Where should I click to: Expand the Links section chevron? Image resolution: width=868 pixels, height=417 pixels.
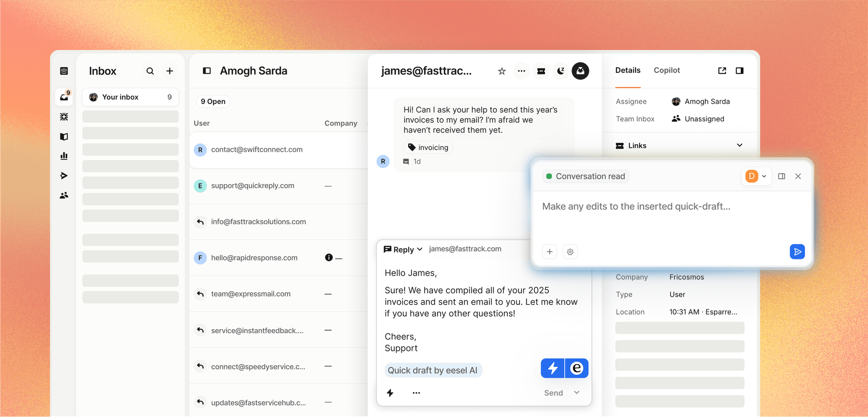click(739, 146)
